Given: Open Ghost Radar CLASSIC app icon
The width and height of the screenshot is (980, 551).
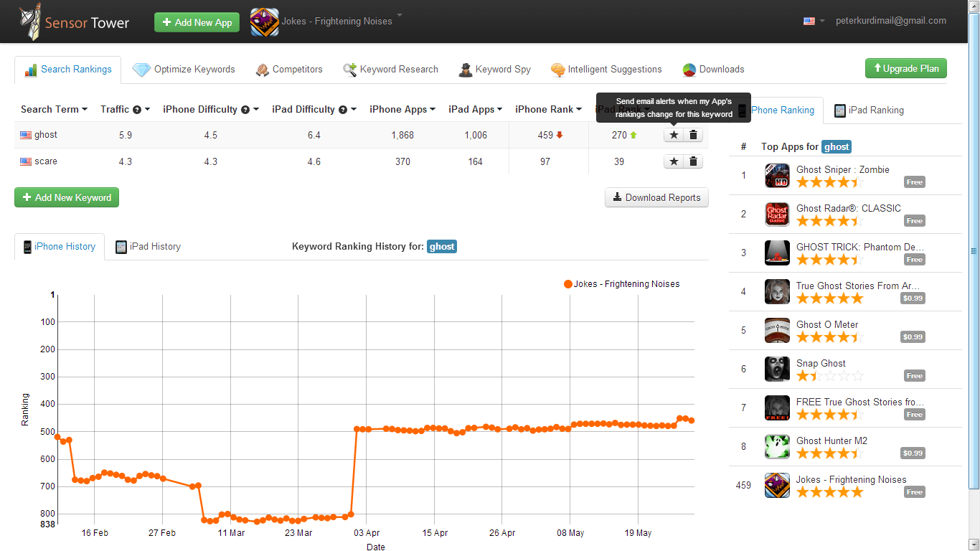Looking at the screenshot, I should pos(777,215).
